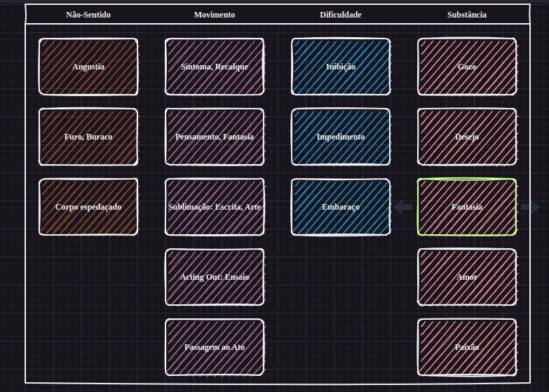Click the Sintoma, Recalque box
549x392 pixels.
pyautogui.click(x=215, y=67)
